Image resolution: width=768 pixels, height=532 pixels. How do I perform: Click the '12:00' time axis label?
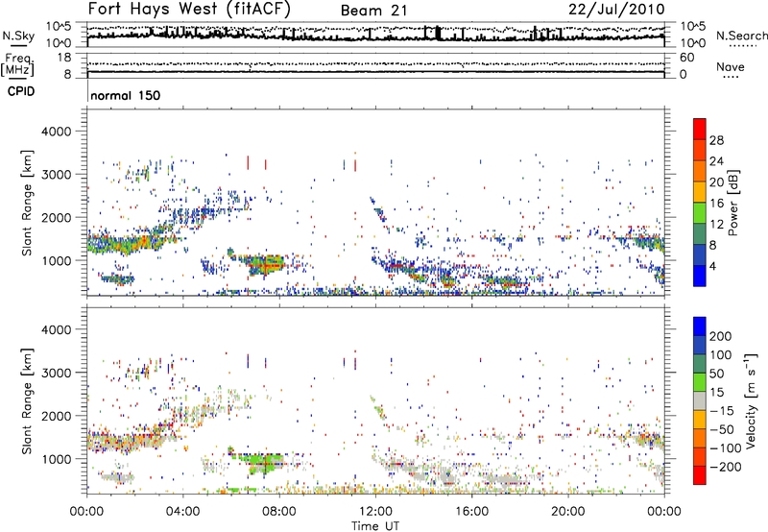[375, 512]
